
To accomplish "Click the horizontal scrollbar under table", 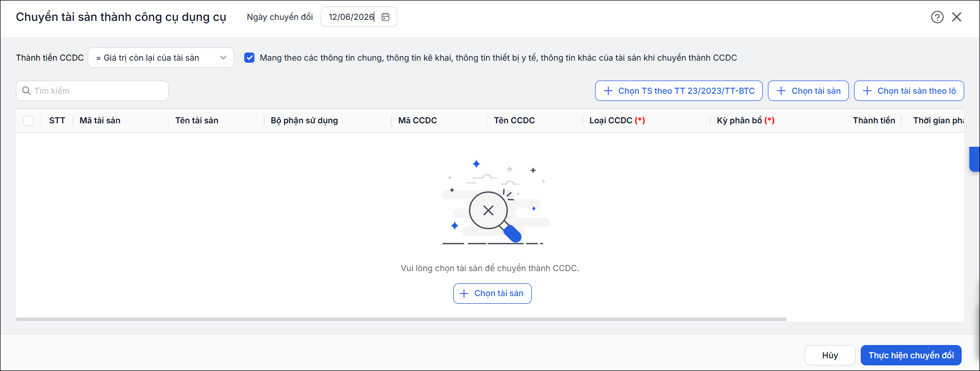I will (401, 320).
